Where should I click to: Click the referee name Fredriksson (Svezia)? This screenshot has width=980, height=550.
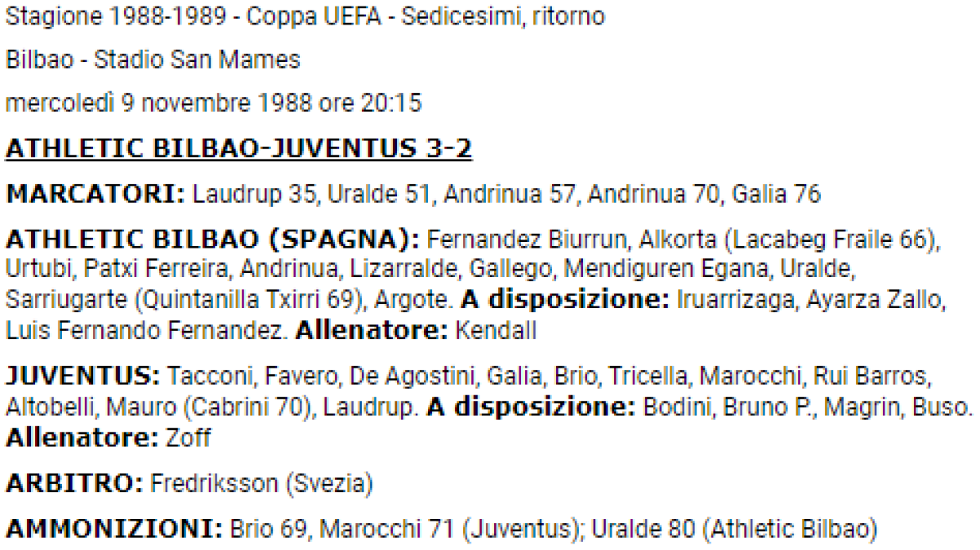261,483
